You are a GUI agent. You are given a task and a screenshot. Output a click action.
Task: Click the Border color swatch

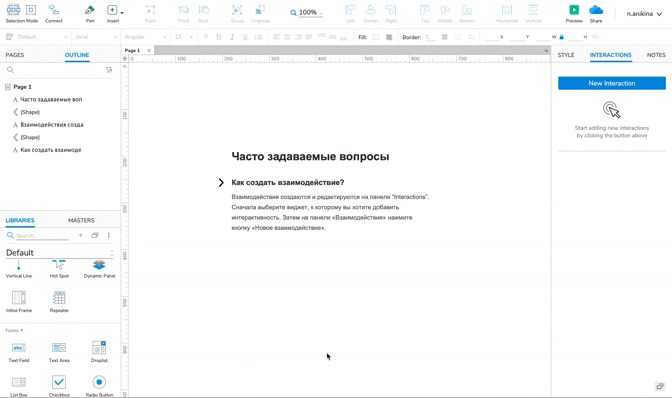[444, 37]
